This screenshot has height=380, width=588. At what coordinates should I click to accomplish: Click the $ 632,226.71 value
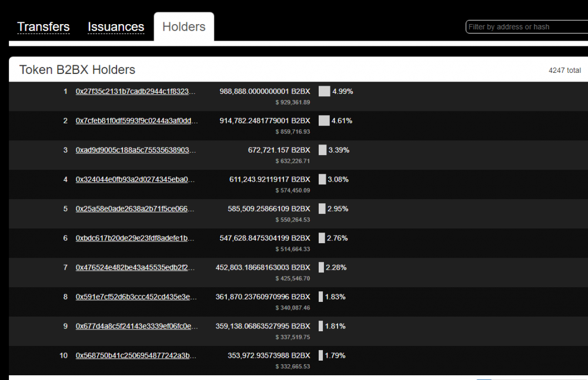tap(293, 161)
